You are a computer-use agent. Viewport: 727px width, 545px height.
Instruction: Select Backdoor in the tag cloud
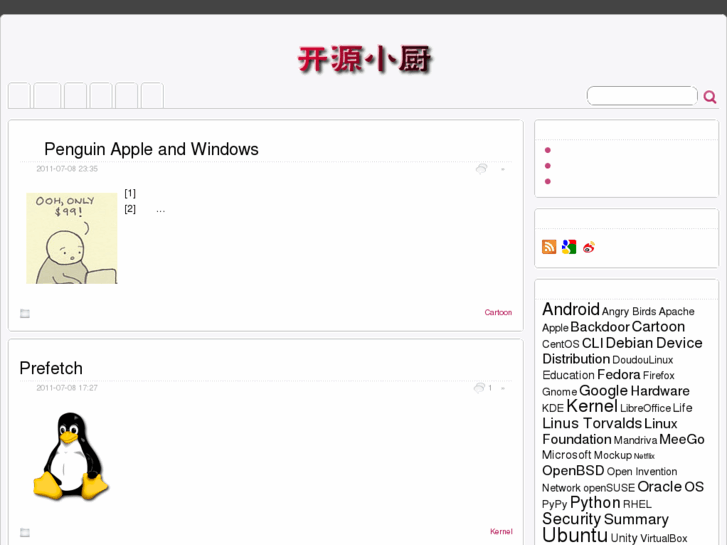[x=600, y=327]
